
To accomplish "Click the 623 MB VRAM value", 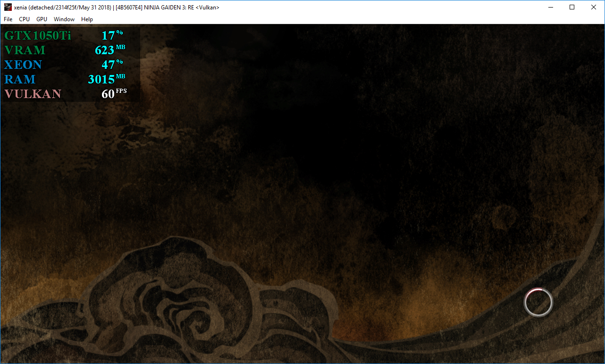I will [110, 50].
